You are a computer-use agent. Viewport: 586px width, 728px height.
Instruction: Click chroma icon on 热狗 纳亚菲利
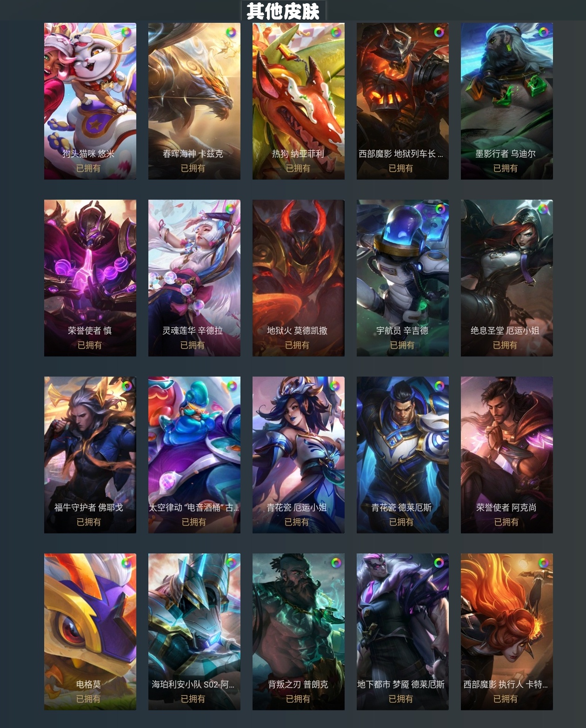pyautogui.click(x=335, y=33)
